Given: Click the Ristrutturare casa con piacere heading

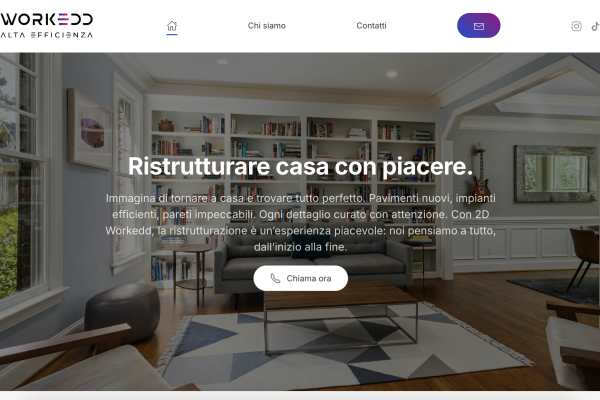Looking at the screenshot, I should [300, 166].
